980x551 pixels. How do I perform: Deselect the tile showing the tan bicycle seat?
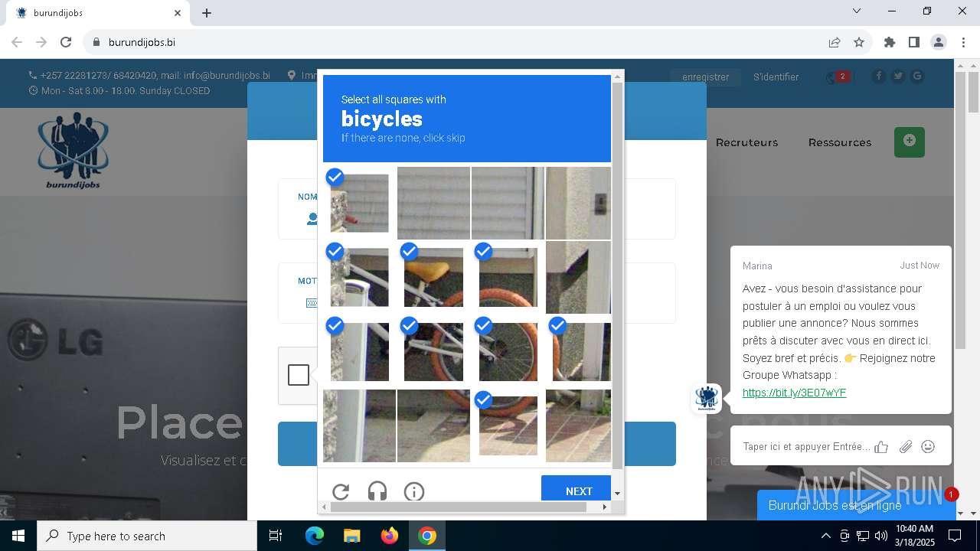click(433, 277)
